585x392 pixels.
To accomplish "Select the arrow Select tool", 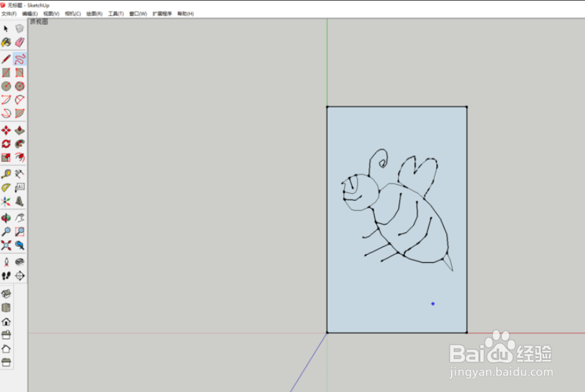I will click(6, 29).
